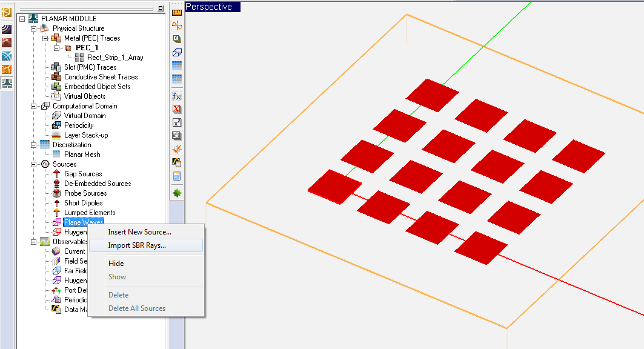Click the f(x) functions toolbar icon

[x=177, y=96]
